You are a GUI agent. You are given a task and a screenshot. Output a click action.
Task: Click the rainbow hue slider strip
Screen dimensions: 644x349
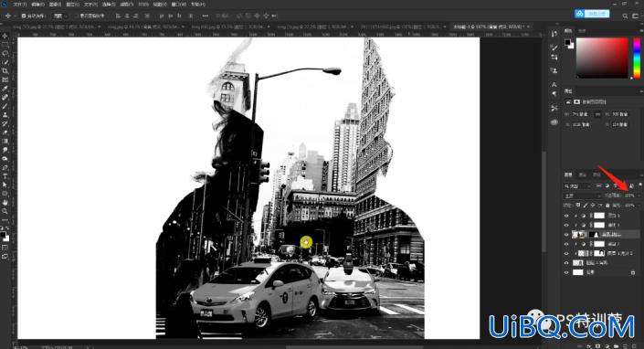(x=637, y=58)
